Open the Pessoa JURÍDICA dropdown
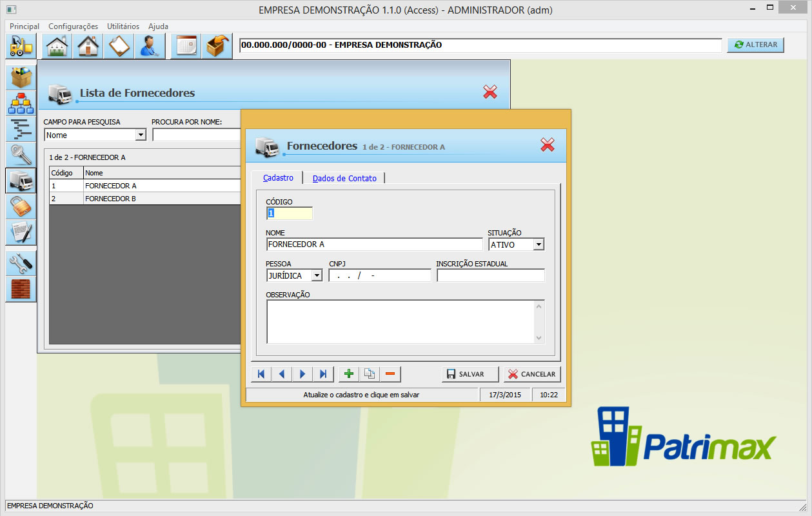This screenshot has width=812, height=516. click(x=316, y=275)
